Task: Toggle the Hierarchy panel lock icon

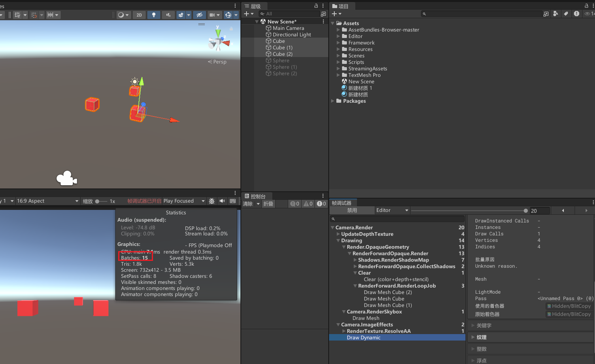Action: point(316,6)
